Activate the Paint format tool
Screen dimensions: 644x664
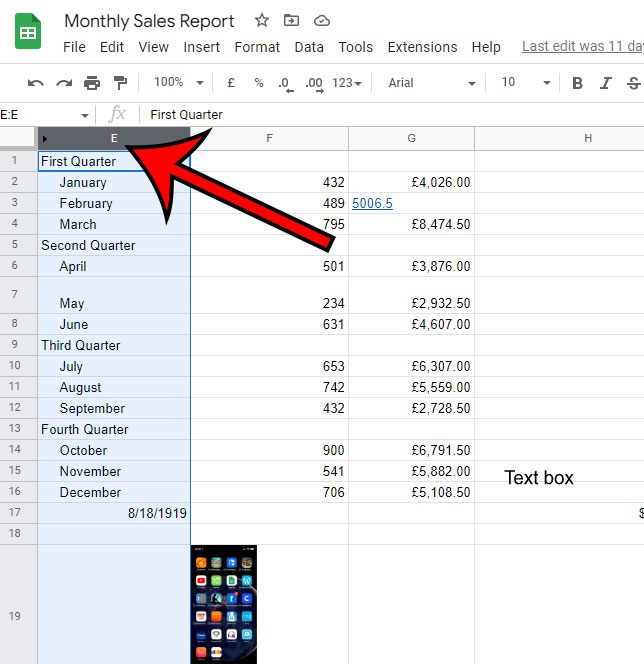120,83
